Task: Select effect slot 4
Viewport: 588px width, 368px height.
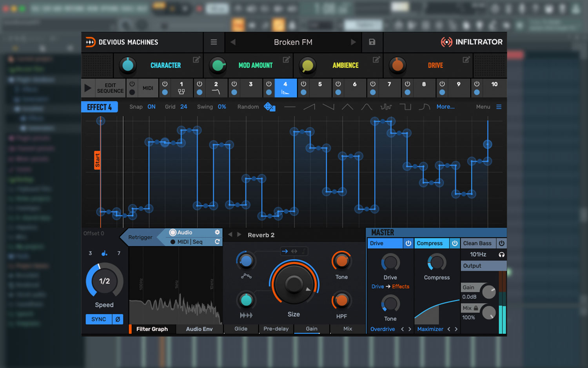Action: [285, 88]
